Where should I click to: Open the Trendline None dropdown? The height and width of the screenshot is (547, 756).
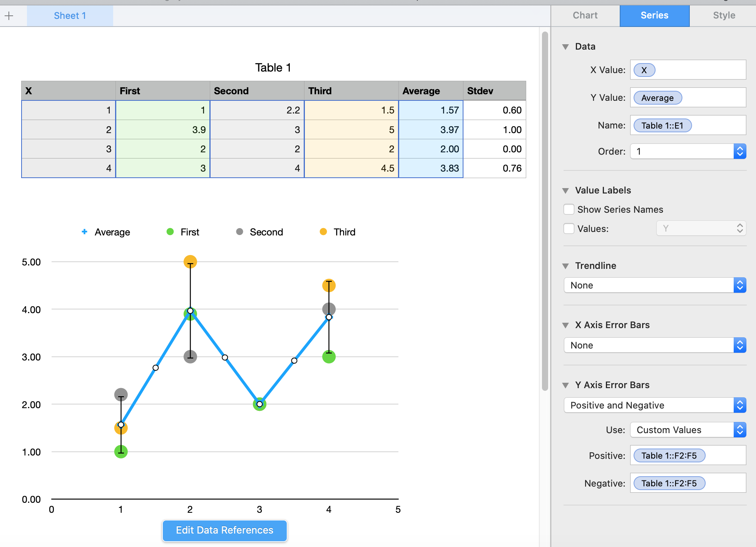[x=654, y=285]
